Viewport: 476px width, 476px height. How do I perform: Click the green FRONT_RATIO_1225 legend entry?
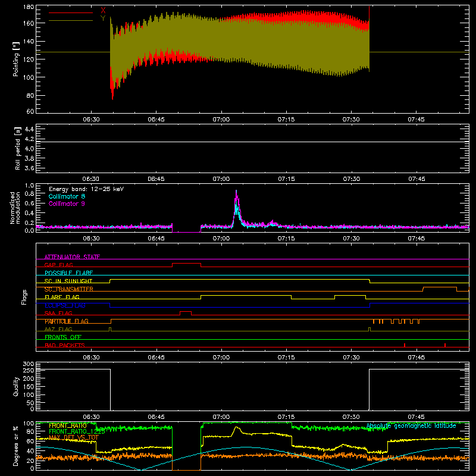point(77,431)
